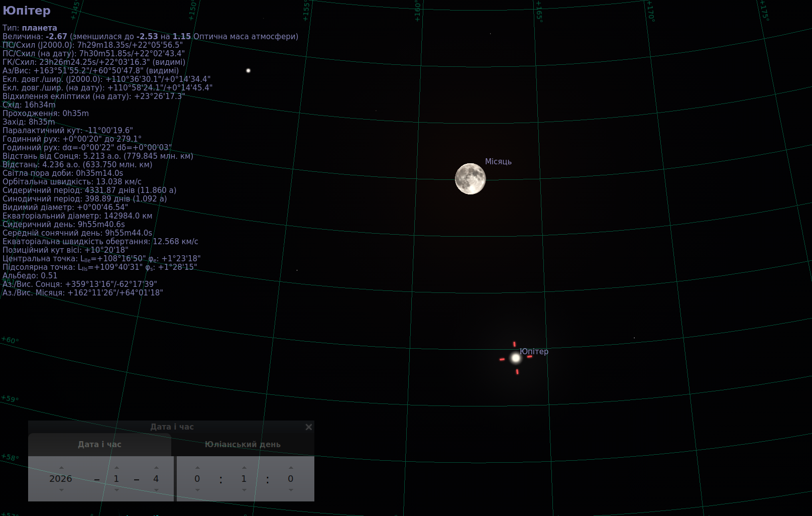
Task: Increase the minutes with the up arrow
Action: 244,467
